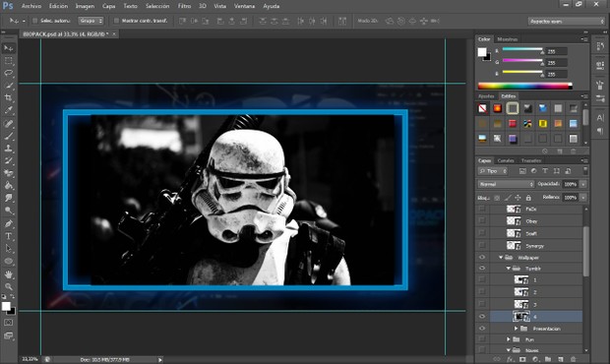
Task: Select the Hand tool
Action: [8, 274]
